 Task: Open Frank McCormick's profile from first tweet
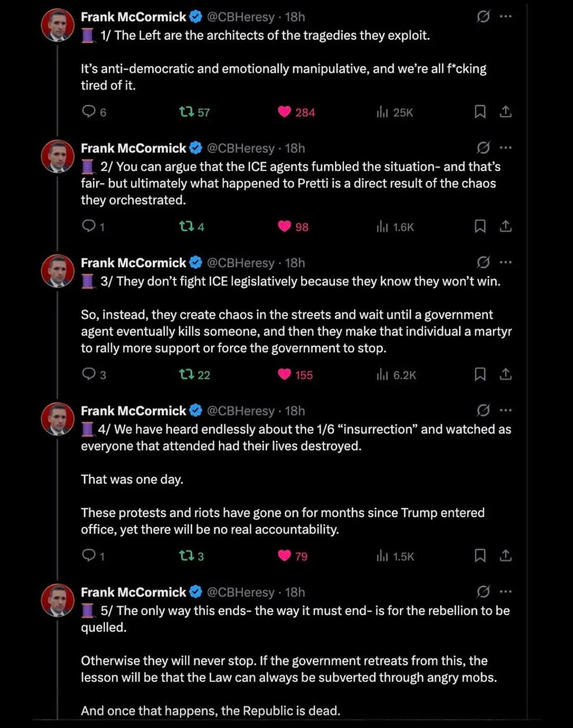(x=133, y=17)
